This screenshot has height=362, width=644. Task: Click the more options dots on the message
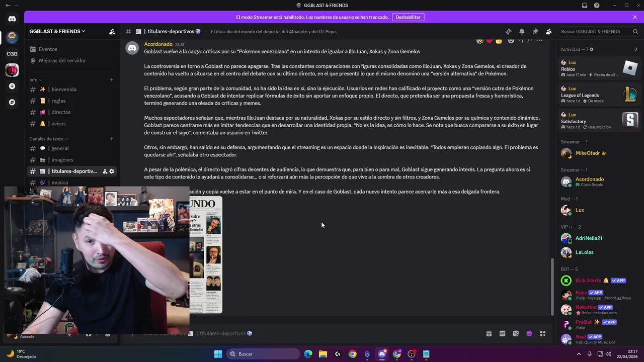539,40
